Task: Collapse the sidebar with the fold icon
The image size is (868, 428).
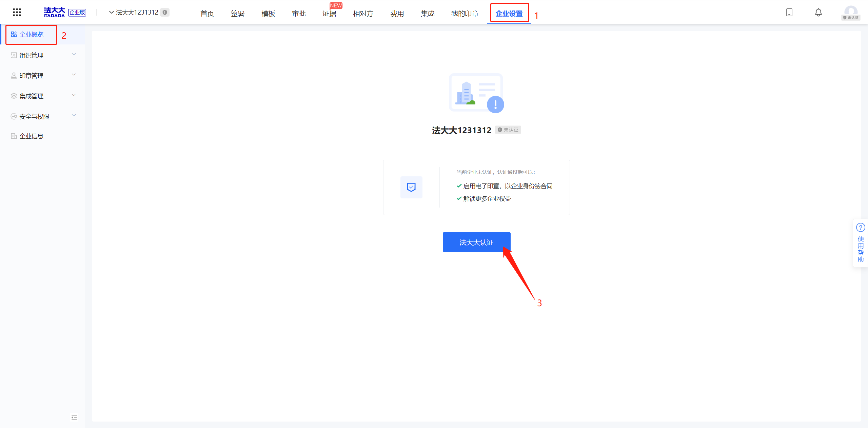Action: (x=74, y=417)
